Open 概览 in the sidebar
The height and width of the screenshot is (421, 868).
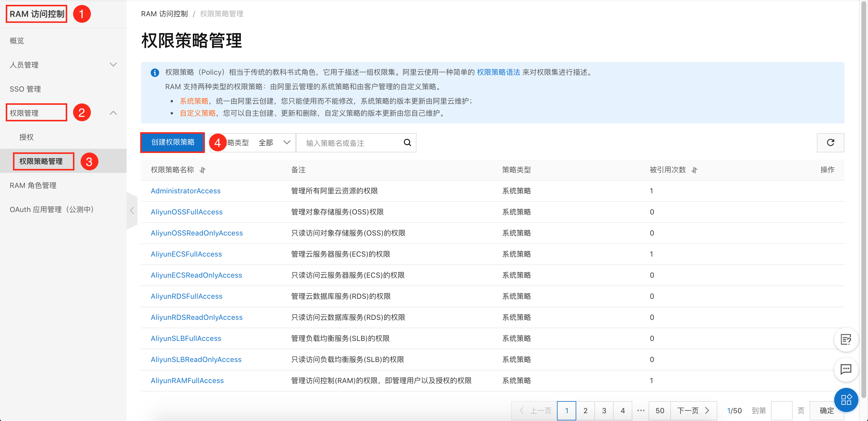[x=17, y=41]
